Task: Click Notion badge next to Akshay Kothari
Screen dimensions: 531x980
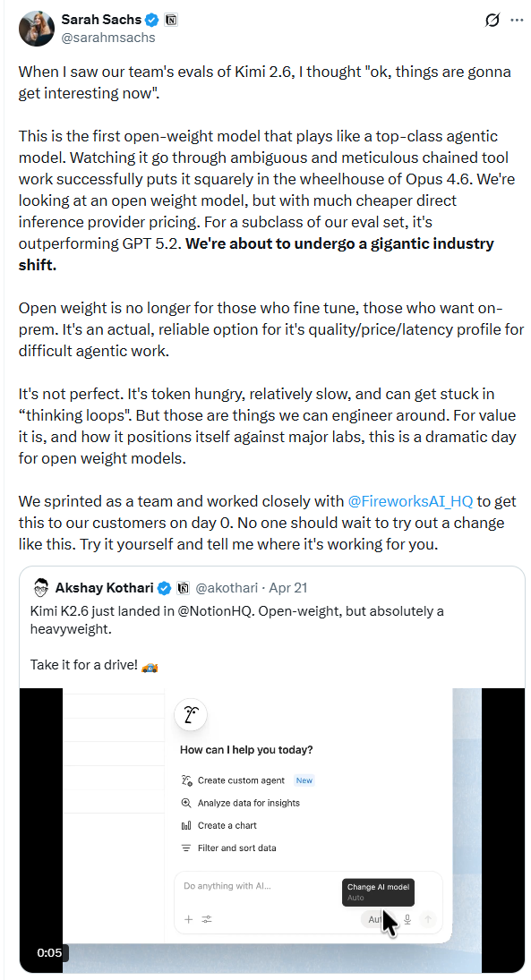Action: (x=184, y=587)
